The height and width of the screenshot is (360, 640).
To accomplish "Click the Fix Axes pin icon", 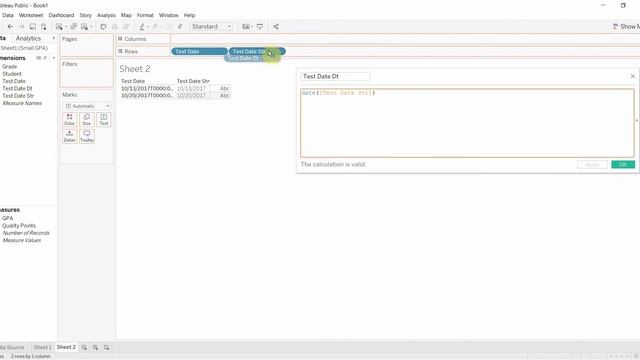I will pyautogui.click(x=180, y=27).
